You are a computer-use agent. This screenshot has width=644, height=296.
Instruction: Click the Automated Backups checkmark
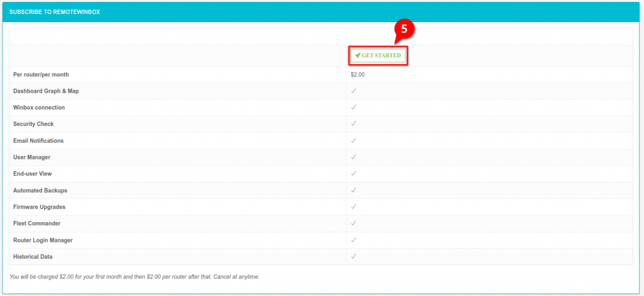[x=353, y=190]
